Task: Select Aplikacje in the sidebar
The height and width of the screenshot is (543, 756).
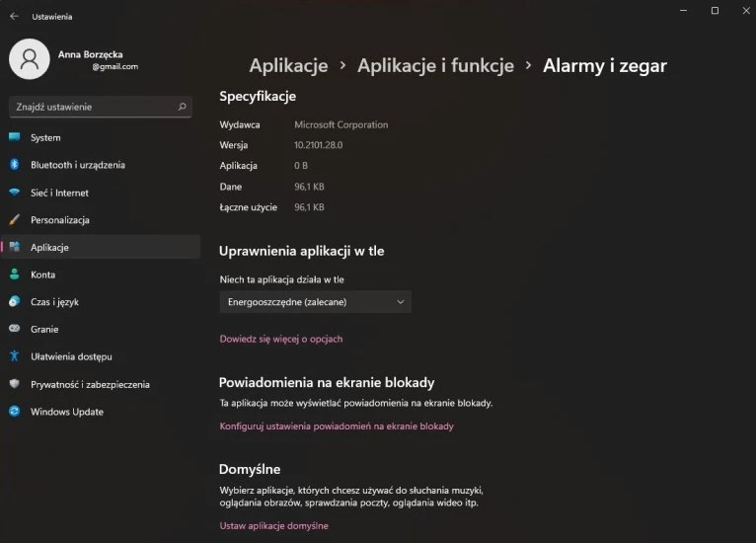Action: point(101,247)
